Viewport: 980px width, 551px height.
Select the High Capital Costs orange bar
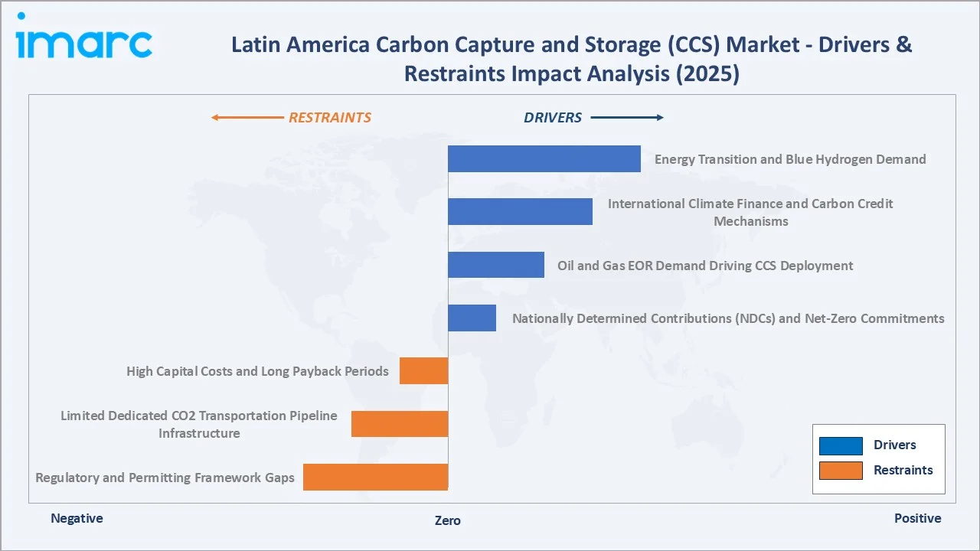423,370
